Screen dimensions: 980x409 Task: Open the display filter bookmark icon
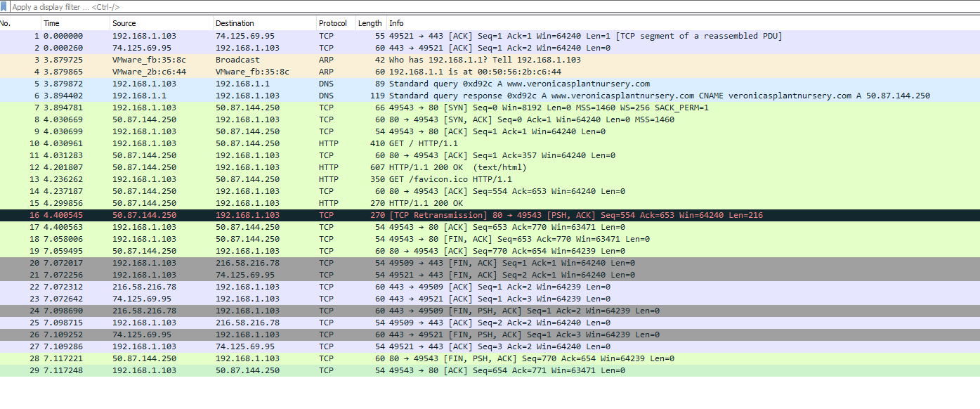click(5, 7)
